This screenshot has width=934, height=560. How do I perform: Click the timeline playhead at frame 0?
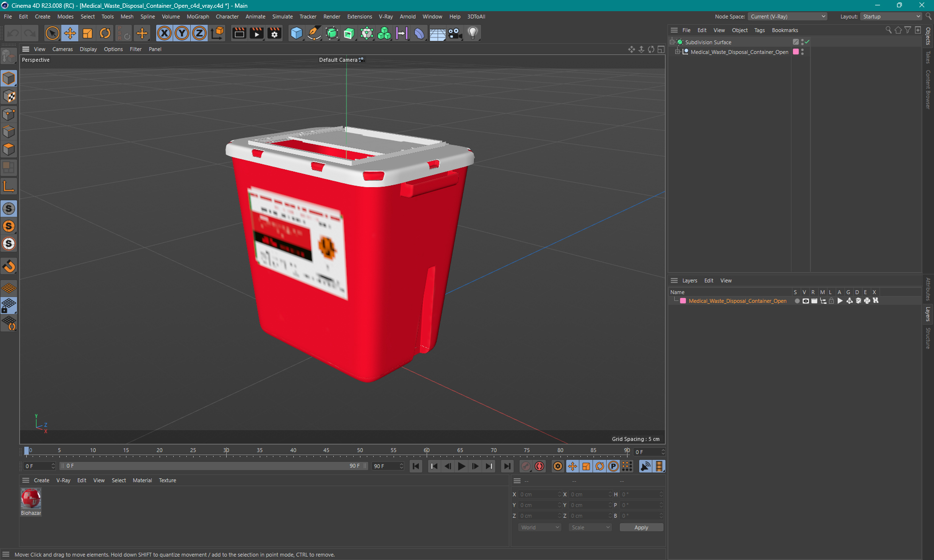27,451
